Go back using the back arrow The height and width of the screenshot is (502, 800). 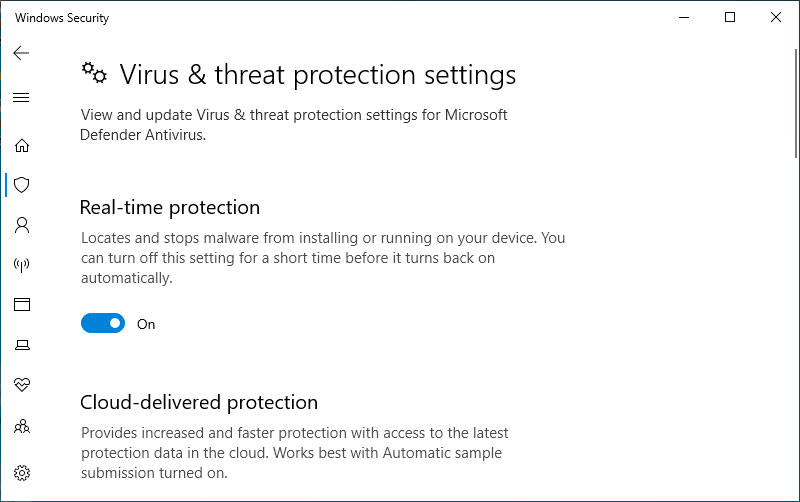(x=21, y=53)
